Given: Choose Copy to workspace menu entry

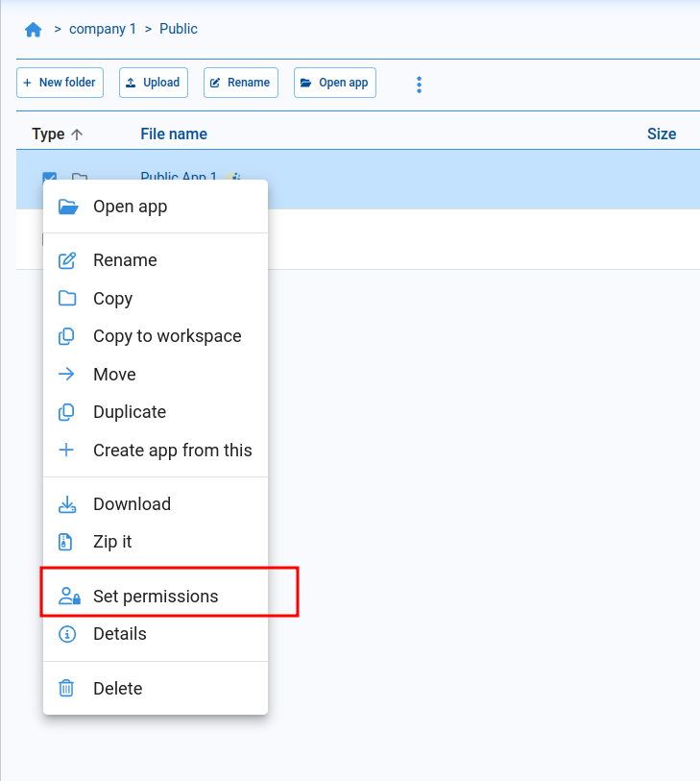Looking at the screenshot, I should tap(167, 336).
